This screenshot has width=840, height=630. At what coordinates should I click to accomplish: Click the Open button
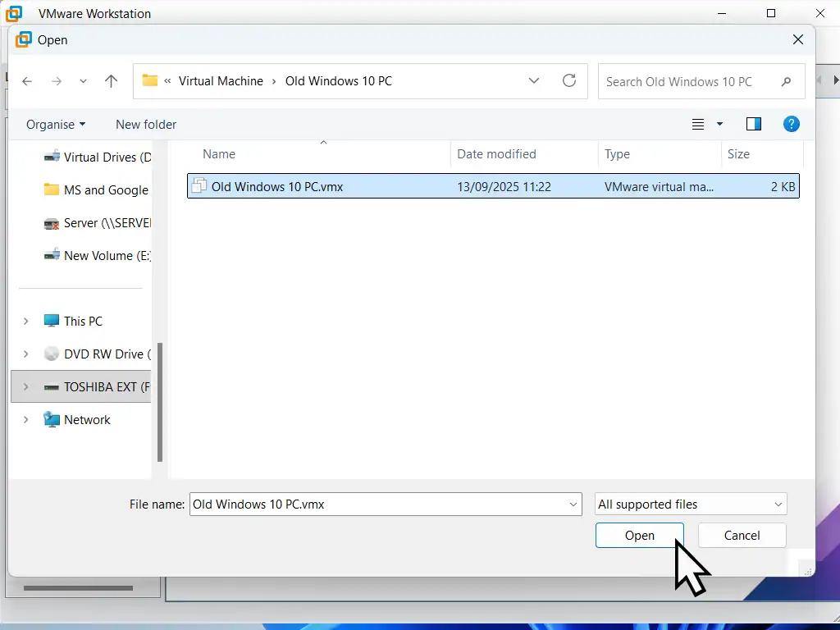pyautogui.click(x=639, y=535)
